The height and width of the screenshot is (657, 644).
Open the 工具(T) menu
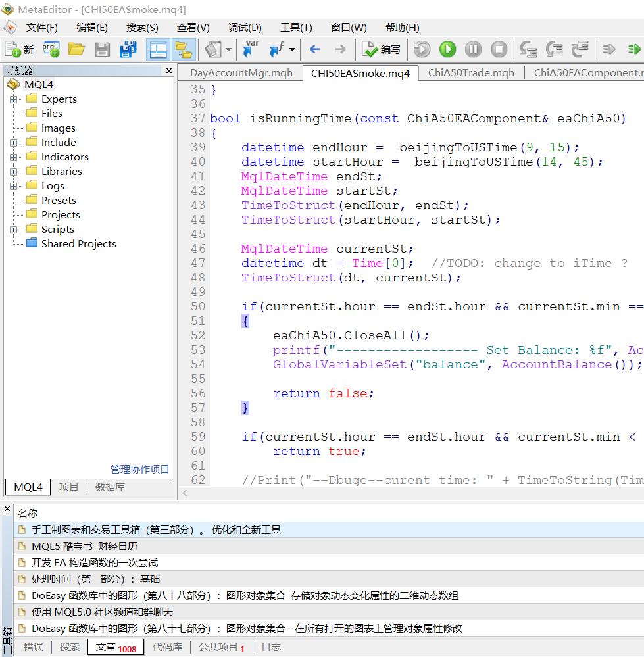point(296,27)
